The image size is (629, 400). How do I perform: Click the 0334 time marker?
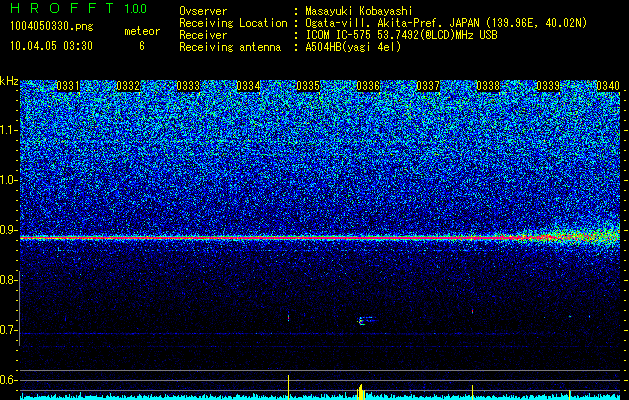[x=248, y=86]
